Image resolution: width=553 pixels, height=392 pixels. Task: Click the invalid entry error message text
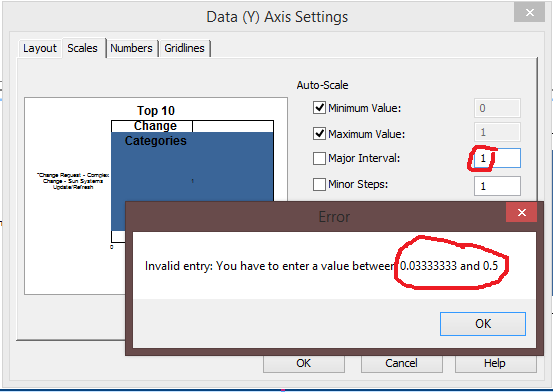tap(321, 266)
